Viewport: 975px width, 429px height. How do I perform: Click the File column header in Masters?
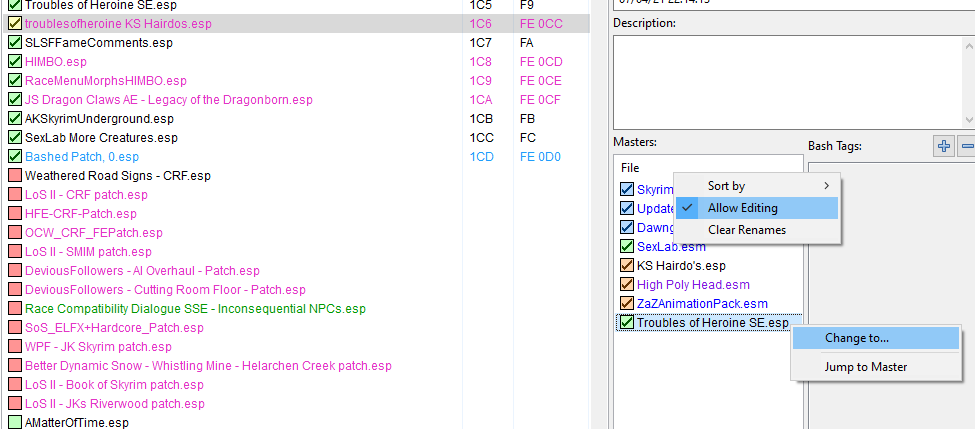pos(630,168)
